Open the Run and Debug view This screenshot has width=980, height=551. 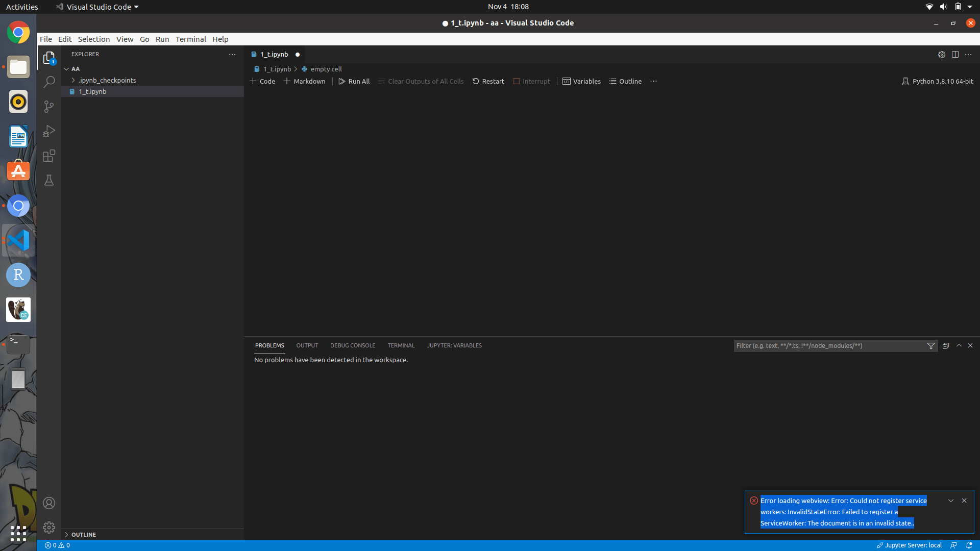49,131
